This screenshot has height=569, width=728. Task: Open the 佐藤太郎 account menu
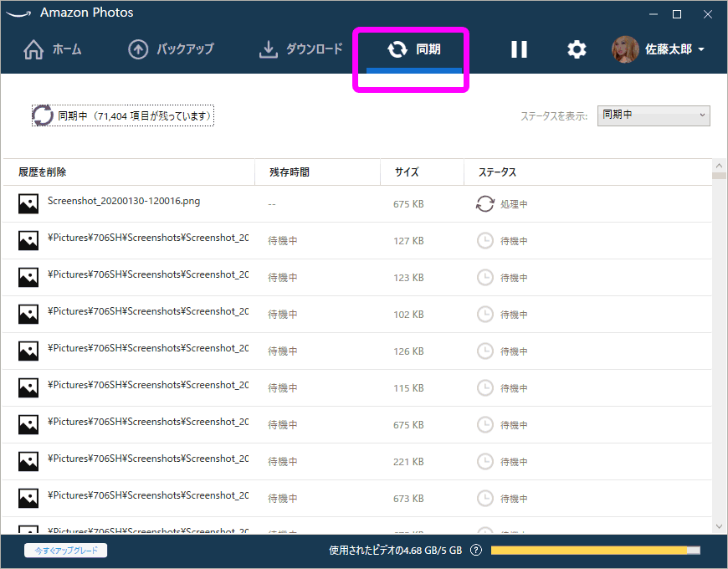(658, 49)
